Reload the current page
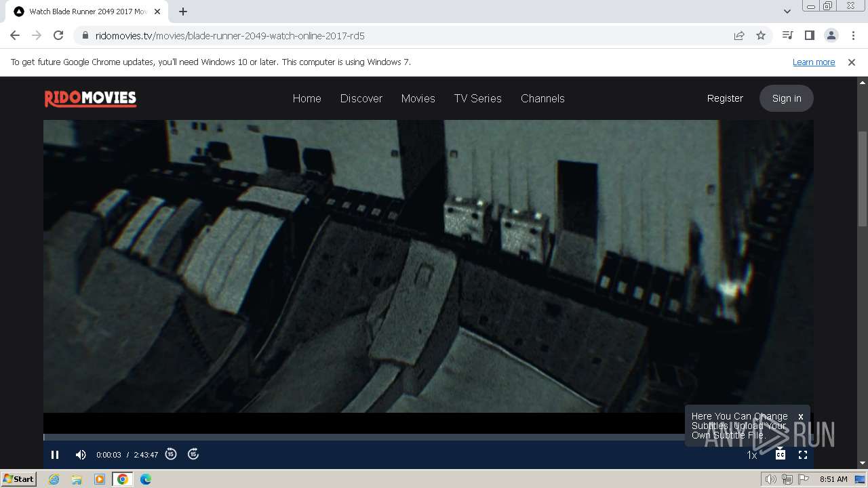 click(58, 35)
